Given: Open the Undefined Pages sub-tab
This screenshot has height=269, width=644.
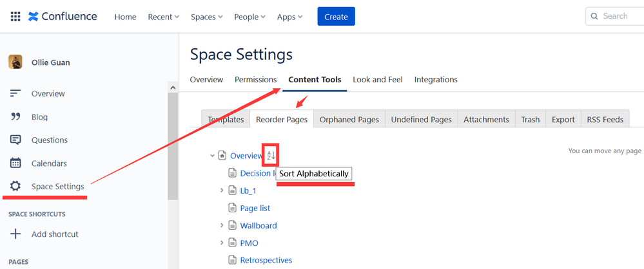Looking at the screenshot, I should [422, 119].
